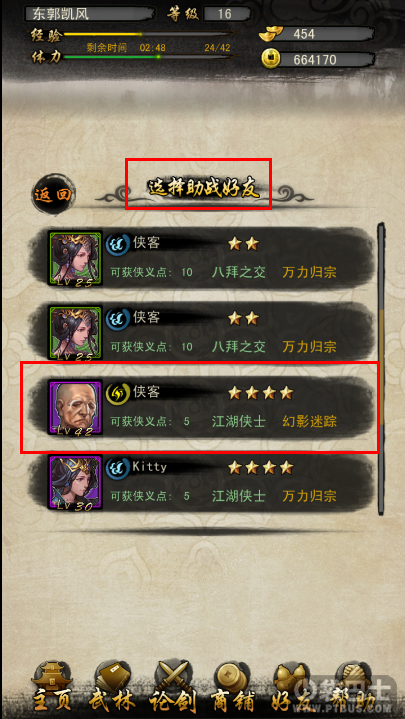Click the friend list vertical scrollbar
Screen dimensions: 405x719
(381, 368)
